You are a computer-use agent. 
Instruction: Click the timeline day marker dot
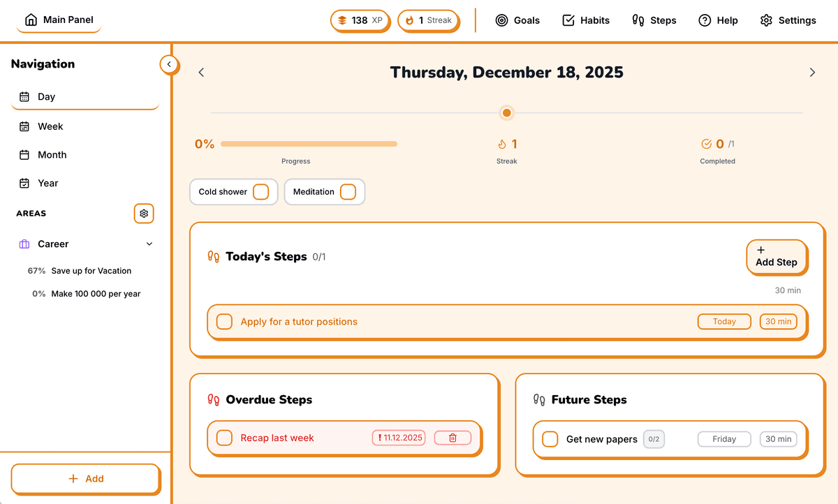click(x=507, y=112)
